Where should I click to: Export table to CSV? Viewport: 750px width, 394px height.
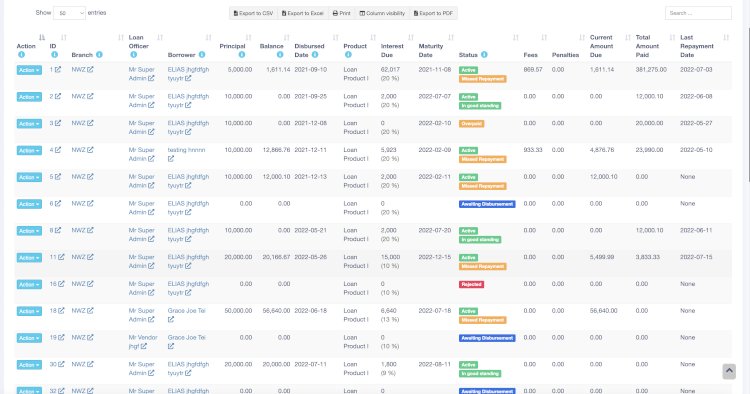click(253, 13)
